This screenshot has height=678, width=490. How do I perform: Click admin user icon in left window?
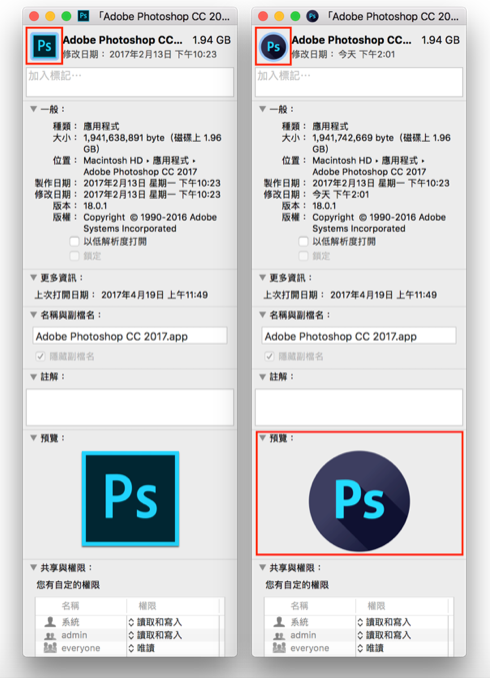50,635
